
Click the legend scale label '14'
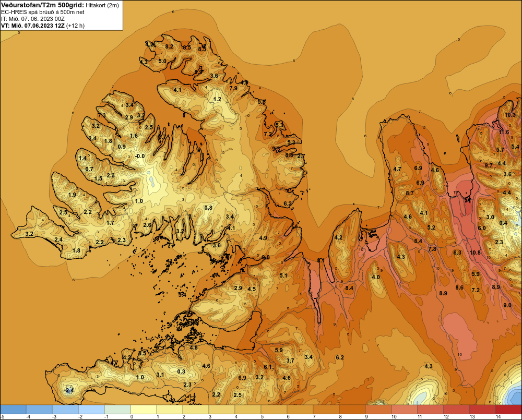[498, 417]
